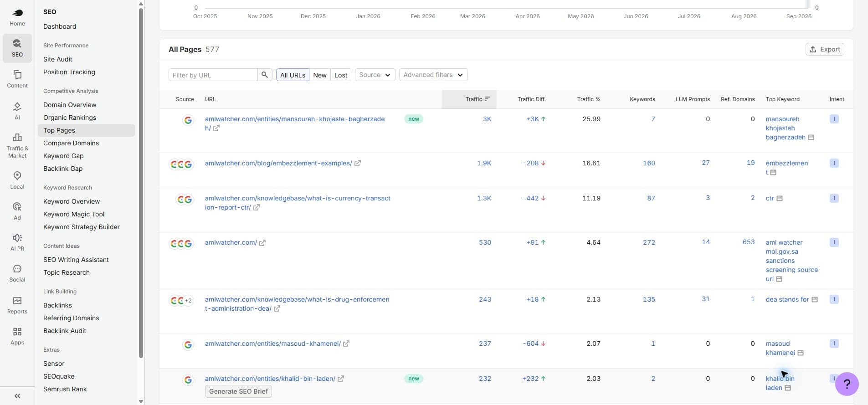Click SERP icon next to dea stands for
868x405 pixels.
point(815,299)
